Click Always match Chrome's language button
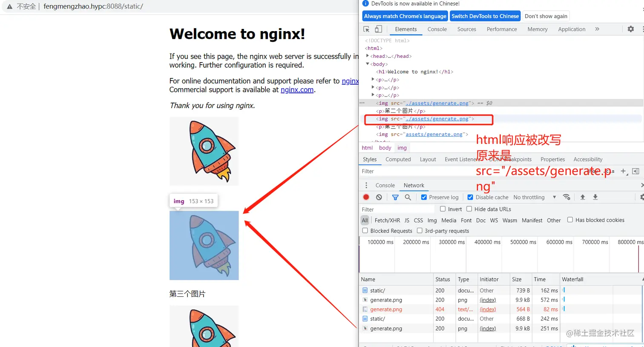Image resolution: width=644 pixels, height=347 pixels. (405, 16)
